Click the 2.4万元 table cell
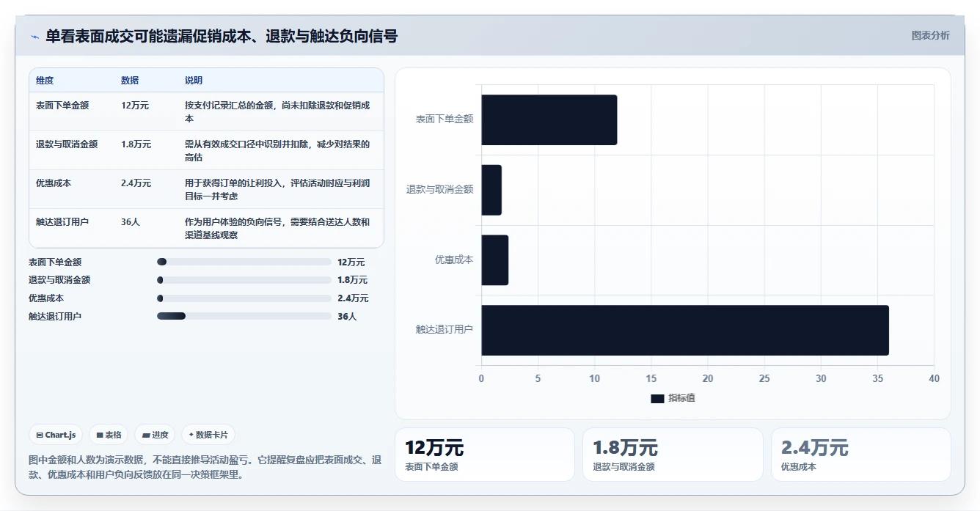The height and width of the screenshot is (511, 980). (x=136, y=183)
